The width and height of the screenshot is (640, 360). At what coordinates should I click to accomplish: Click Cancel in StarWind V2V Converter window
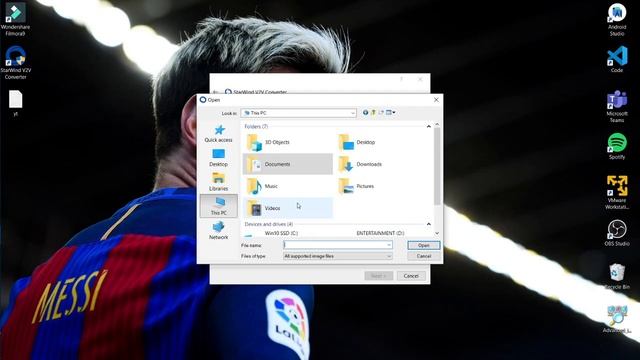pos(411,276)
